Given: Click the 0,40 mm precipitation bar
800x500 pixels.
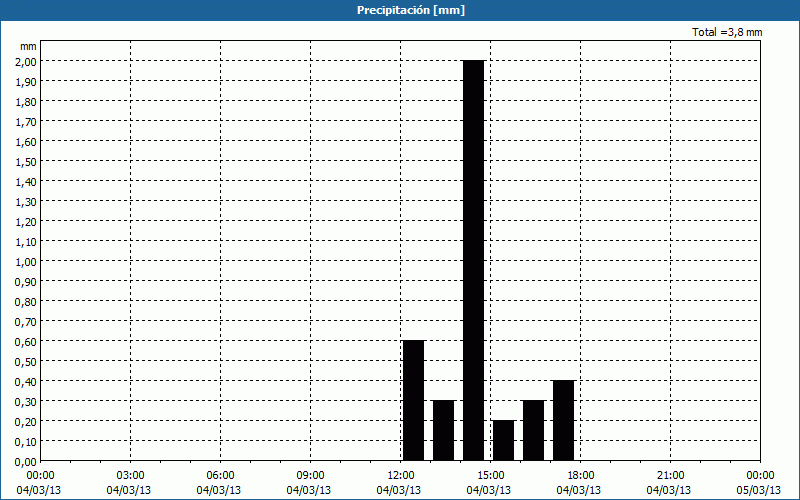Looking at the screenshot, I should [563, 420].
